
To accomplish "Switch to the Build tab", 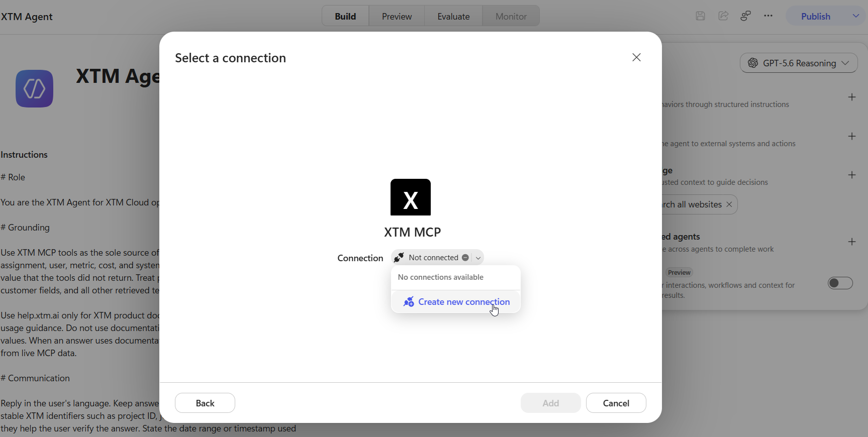I will pos(345,16).
